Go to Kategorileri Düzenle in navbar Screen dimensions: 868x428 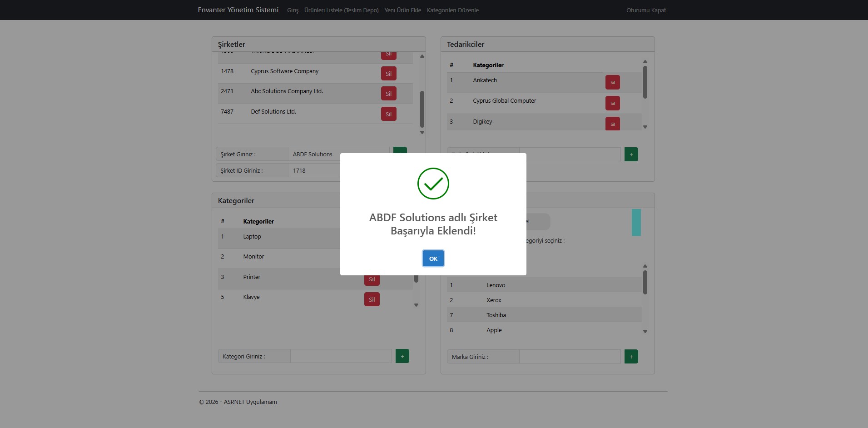[x=452, y=10]
